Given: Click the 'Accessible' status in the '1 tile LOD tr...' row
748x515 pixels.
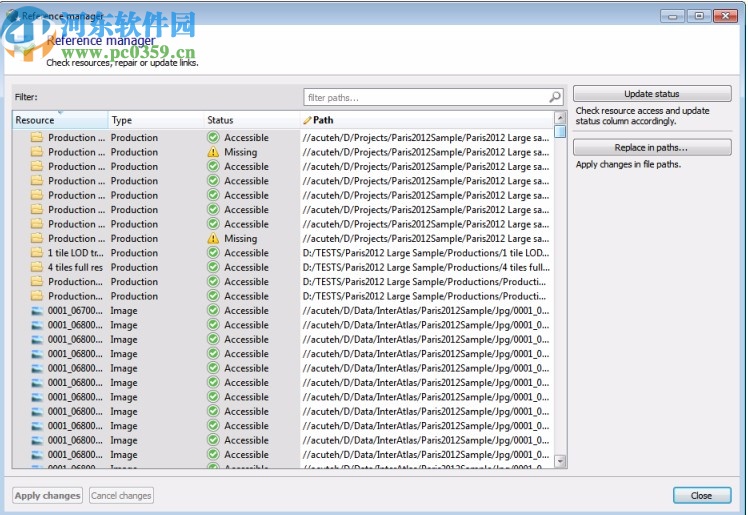Looking at the screenshot, I should point(247,253).
